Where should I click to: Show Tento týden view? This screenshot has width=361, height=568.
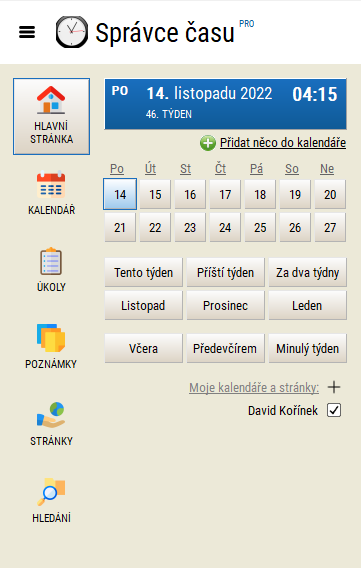(x=143, y=272)
